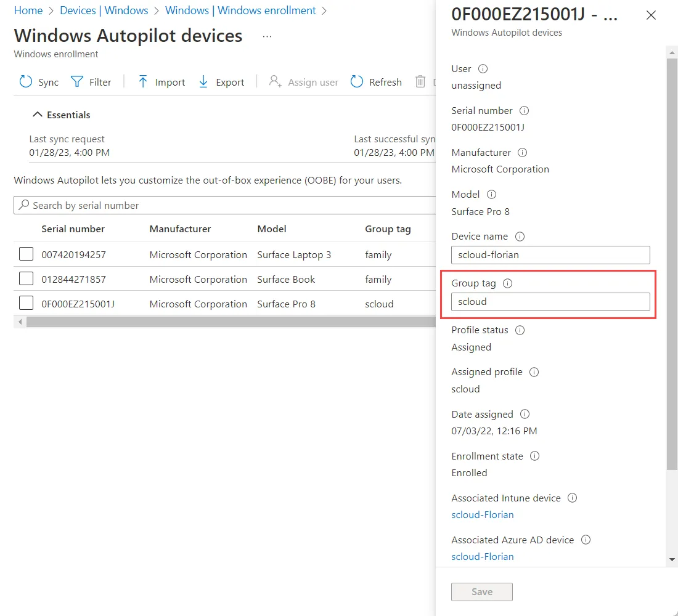Open the Filter option

tap(91, 82)
